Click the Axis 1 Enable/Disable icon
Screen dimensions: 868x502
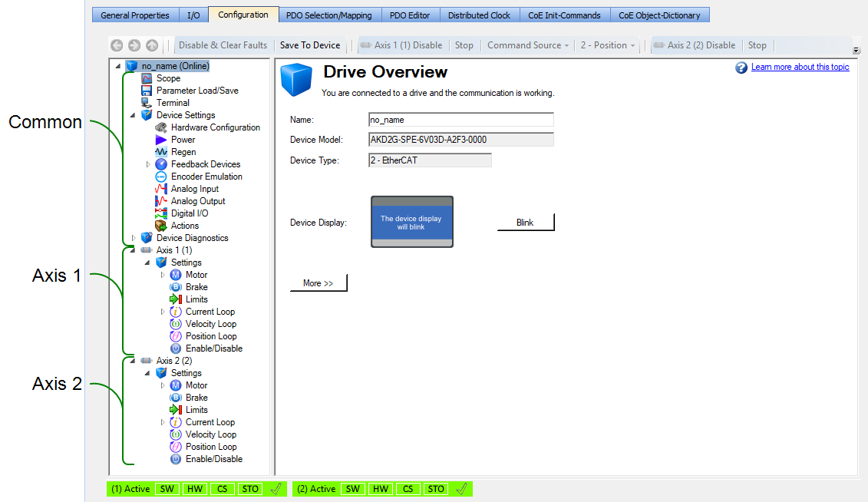coord(176,348)
